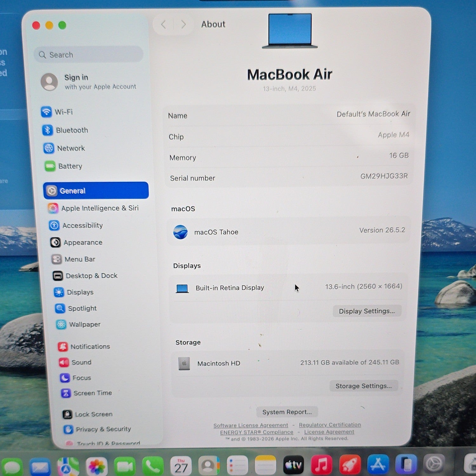This screenshot has width=476, height=476.
Task: Open Privacy & Security settings
Action: click(97, 429)
